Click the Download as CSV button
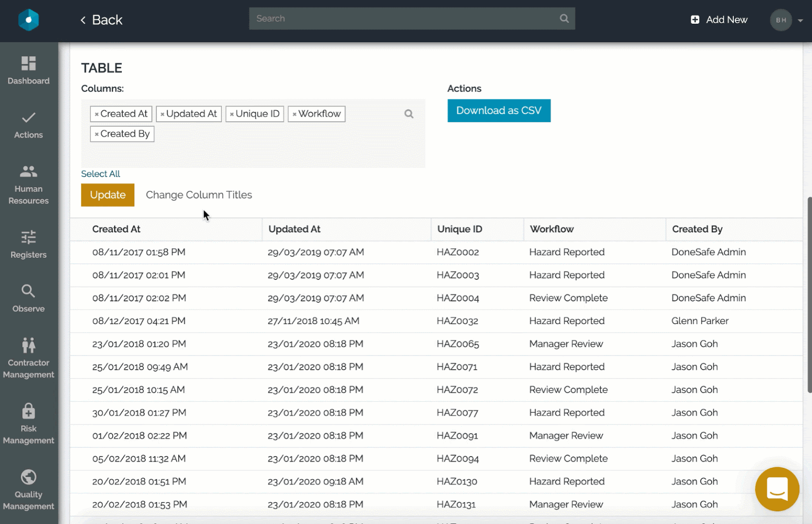This screenshot has width=812, height=524. pos(498,111)
